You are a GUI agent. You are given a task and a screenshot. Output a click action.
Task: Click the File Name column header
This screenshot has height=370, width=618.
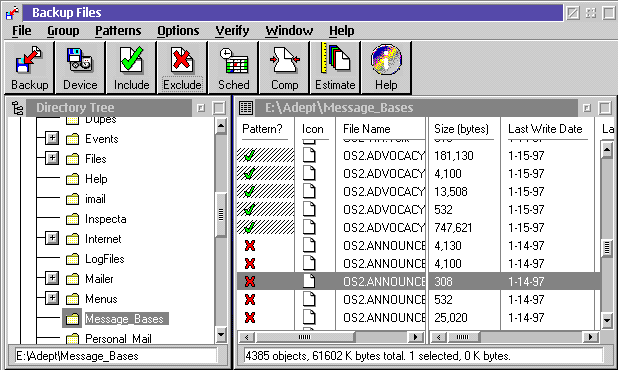pos(367,129)
